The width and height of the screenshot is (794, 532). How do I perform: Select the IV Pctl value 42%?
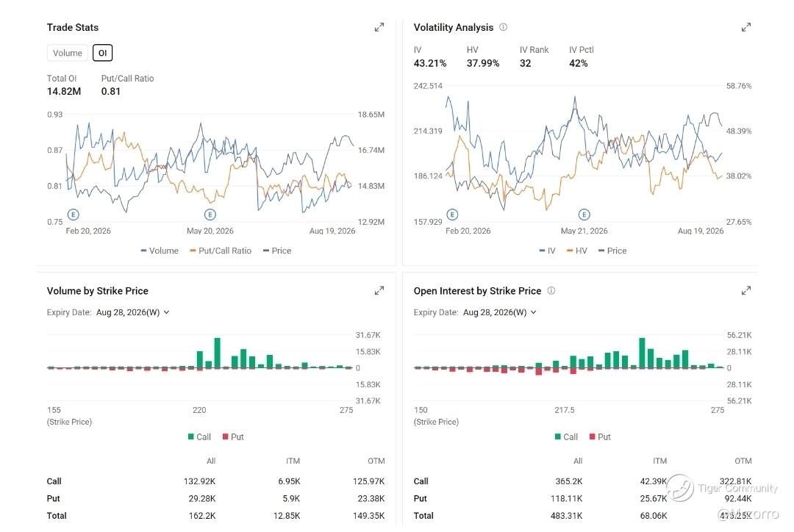click(x=579, y=63)
